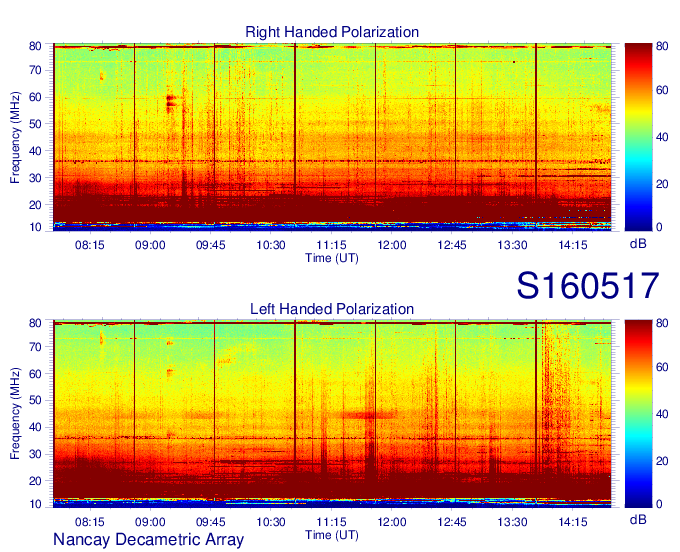Image resolution: width=680 pixels, height=552 pixels.
Task: Click the 10 MHz tick on the top frequency axis
Action: click(35, 227)
